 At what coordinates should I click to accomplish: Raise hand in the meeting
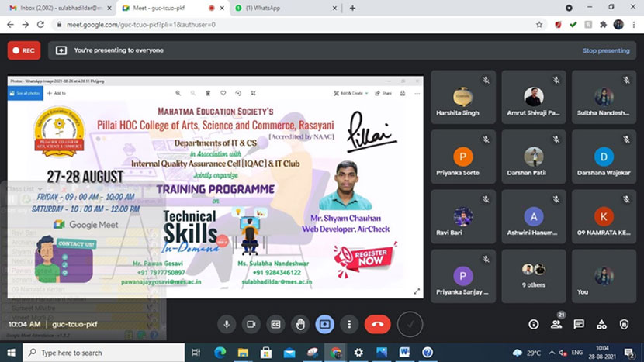click(x=300, y=325)
